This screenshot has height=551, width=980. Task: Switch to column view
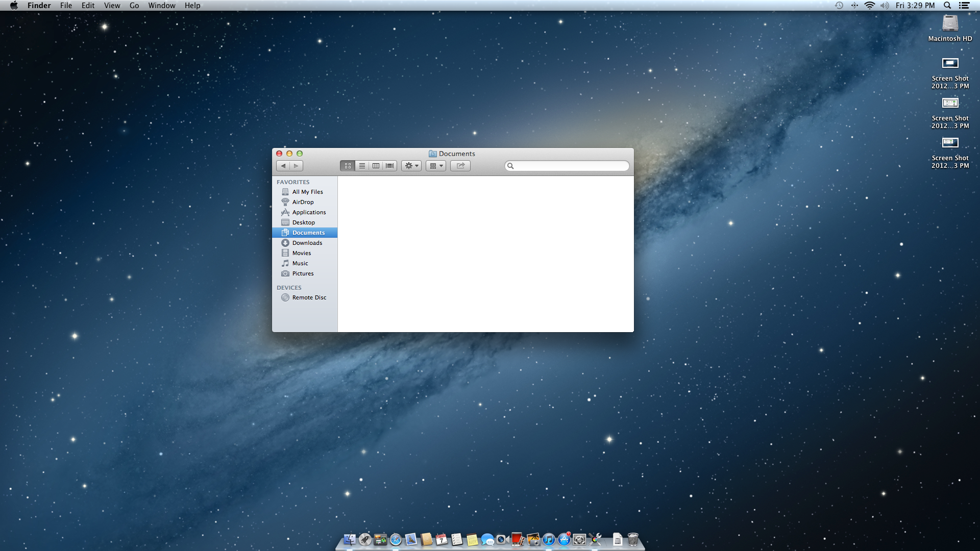(x=376, y=166)
